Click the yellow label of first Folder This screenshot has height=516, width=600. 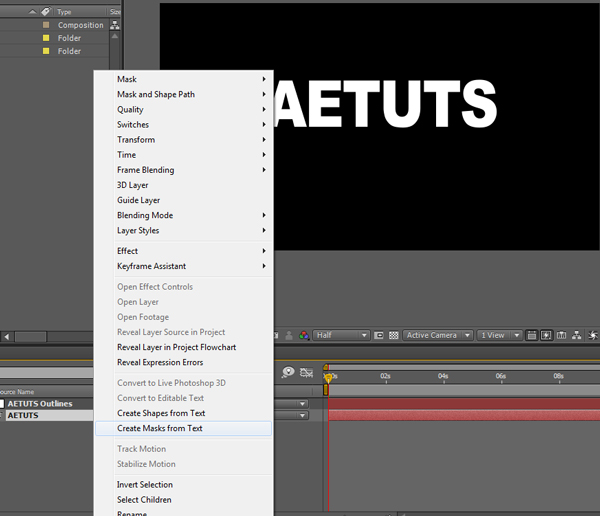point(46,38)
